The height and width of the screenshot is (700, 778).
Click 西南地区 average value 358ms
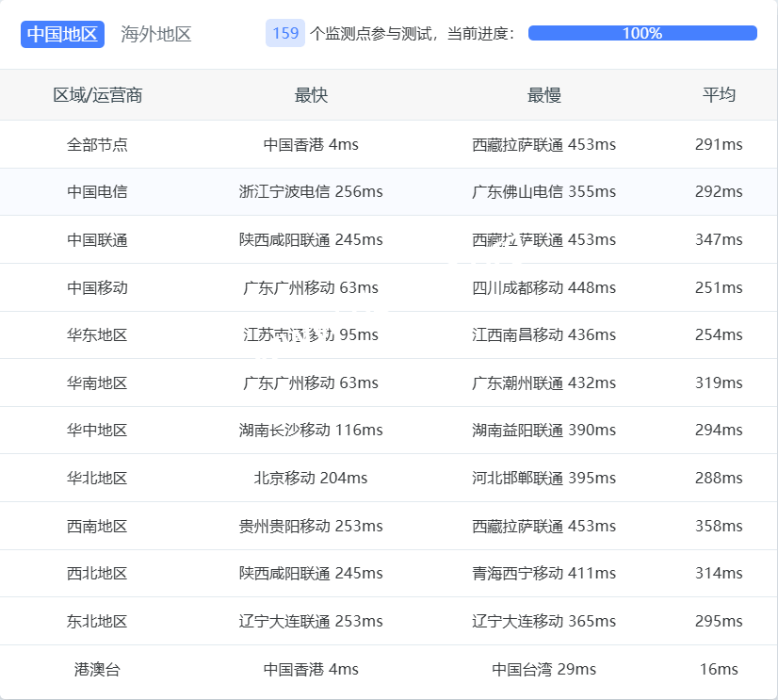719,527
